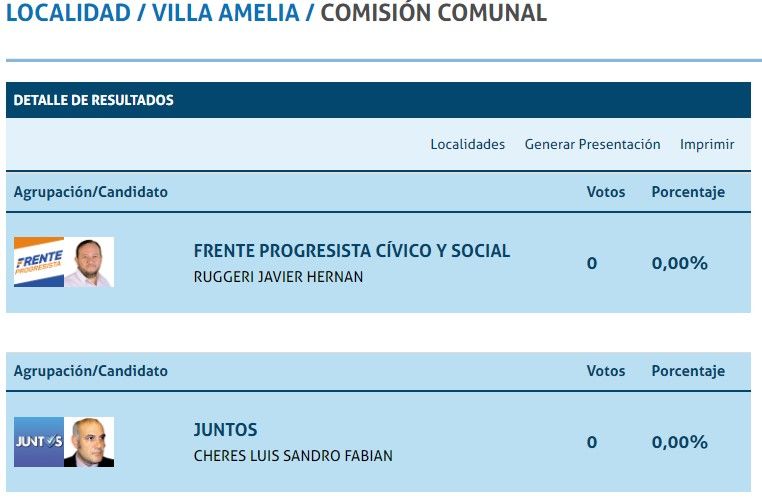Click the Frente Progresista party logo
The height and width of the screenshot is (503, 762).
coord(39,262)
